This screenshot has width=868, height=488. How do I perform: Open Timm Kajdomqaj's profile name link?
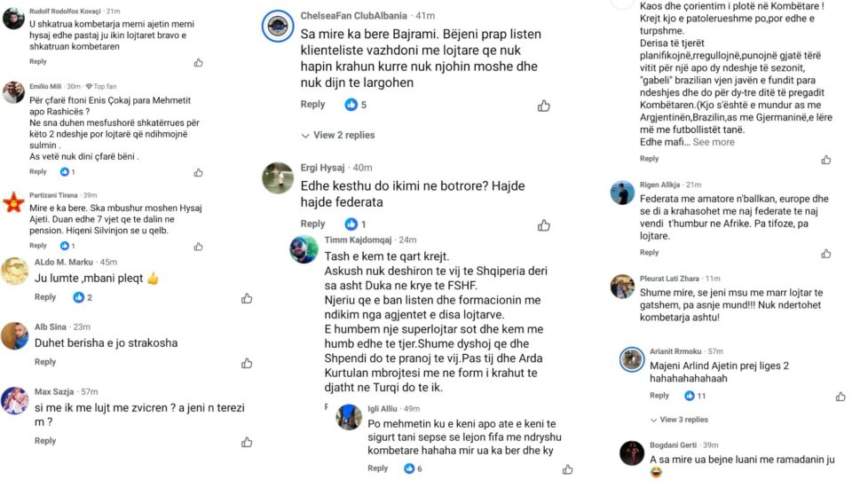pos(358,240)
